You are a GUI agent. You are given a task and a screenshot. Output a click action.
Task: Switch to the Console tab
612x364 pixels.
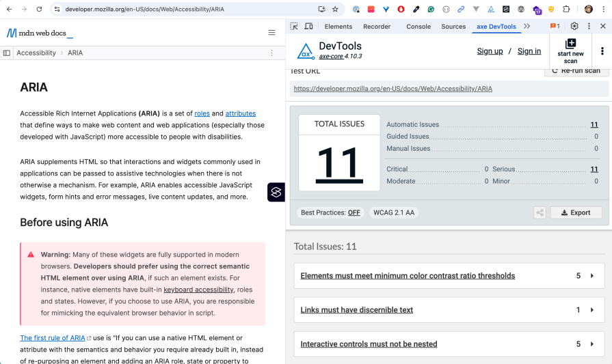(x=418, y=27)
